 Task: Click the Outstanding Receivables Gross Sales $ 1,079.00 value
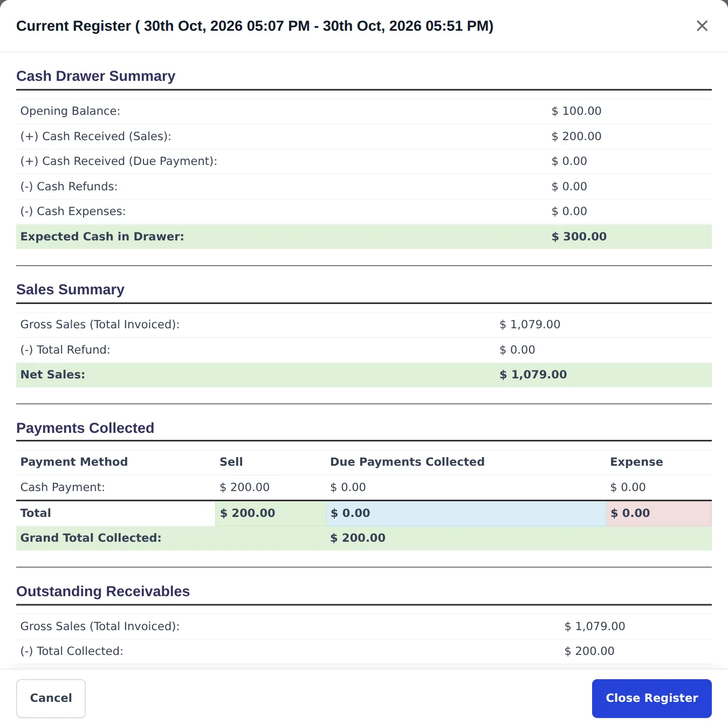[x=595, y=626]
